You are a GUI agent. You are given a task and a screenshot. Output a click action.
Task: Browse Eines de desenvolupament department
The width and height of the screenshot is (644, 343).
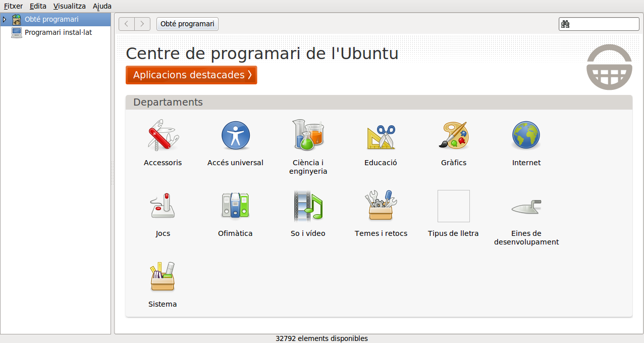pyautogui.click(x=526, y=206)
